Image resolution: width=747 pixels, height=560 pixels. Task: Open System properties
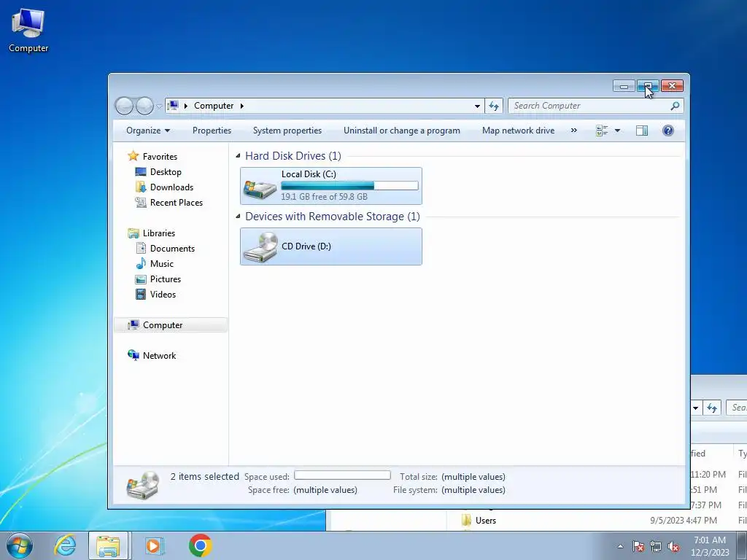pos(287,131)
